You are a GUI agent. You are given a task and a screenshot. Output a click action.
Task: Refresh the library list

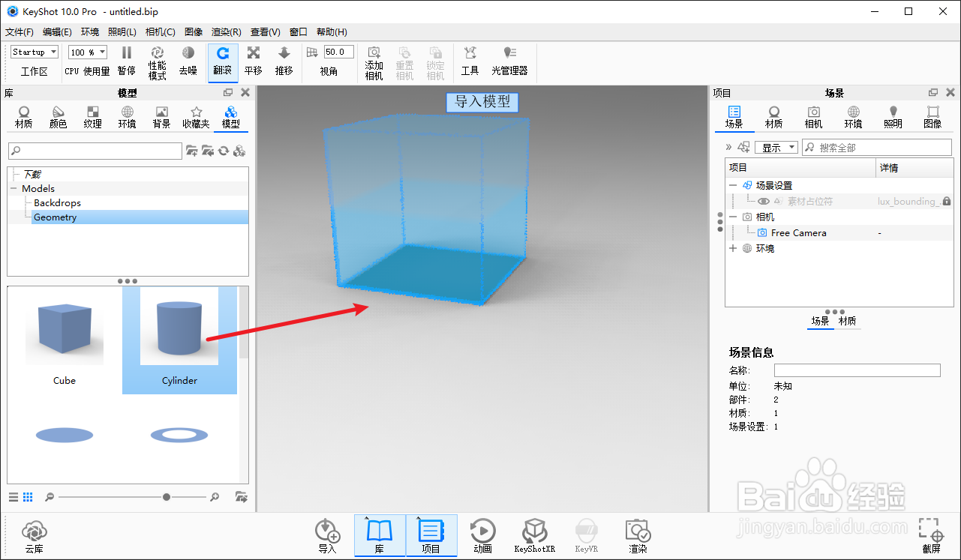[x=224, y=151]
